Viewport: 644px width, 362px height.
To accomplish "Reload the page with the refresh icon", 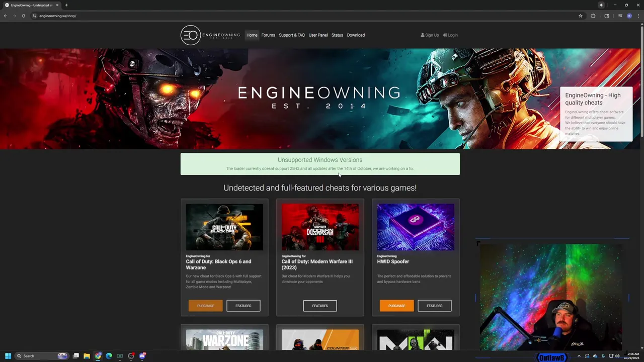I will coord(23,16).
